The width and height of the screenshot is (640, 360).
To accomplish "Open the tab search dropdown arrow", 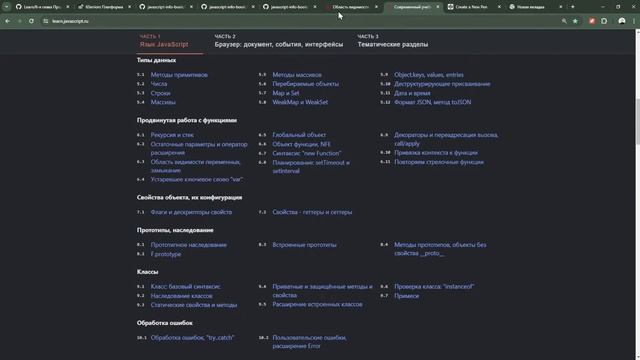I will point(6,7).
